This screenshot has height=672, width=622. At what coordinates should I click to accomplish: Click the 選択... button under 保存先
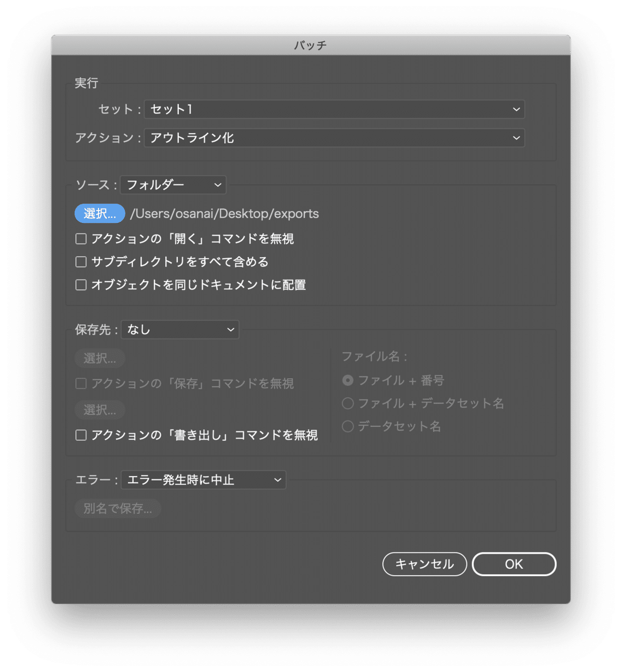pyautogui.click(x=100, y=358)
